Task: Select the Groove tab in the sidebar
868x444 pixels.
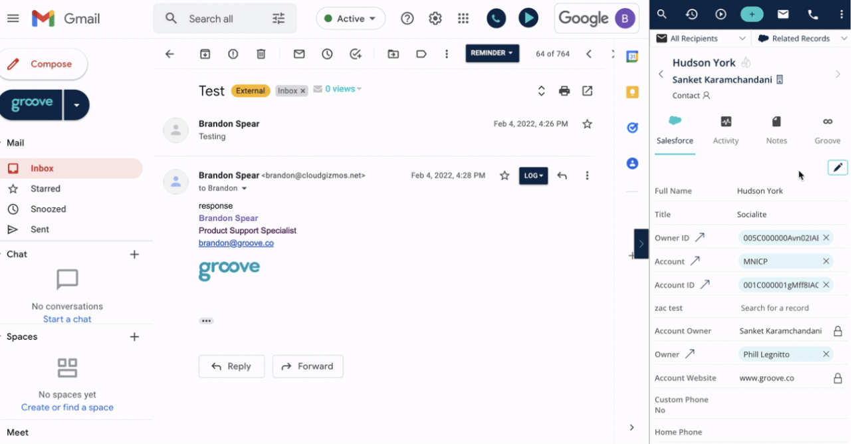Action: 827,130
